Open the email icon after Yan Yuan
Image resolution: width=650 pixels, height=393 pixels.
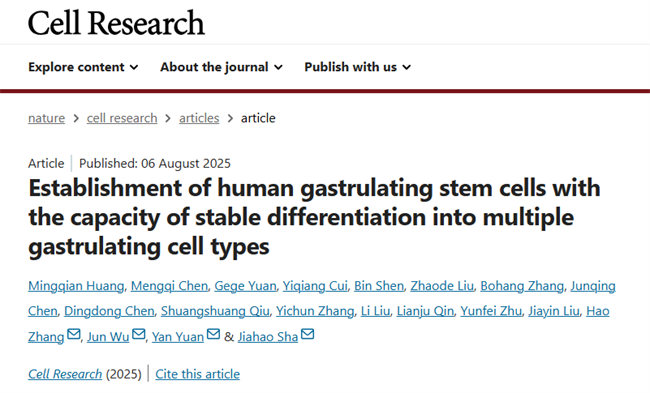(213, 334)
